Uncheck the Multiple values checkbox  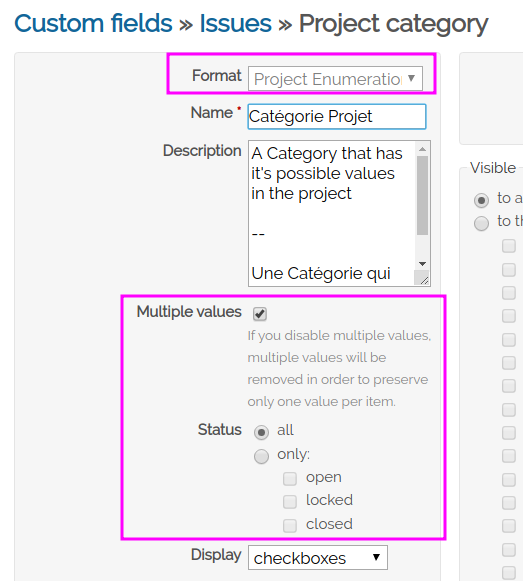260,314
